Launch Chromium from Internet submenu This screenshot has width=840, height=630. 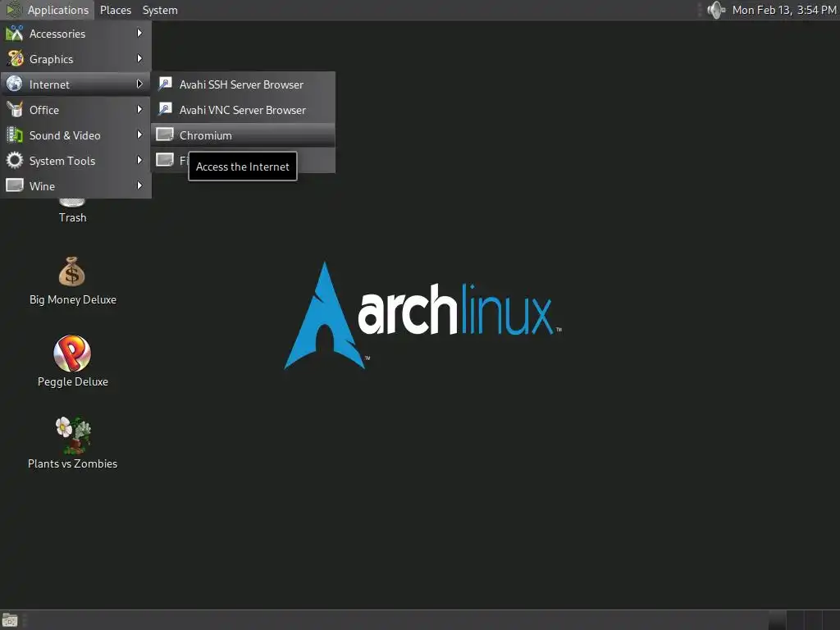(243, 135)
